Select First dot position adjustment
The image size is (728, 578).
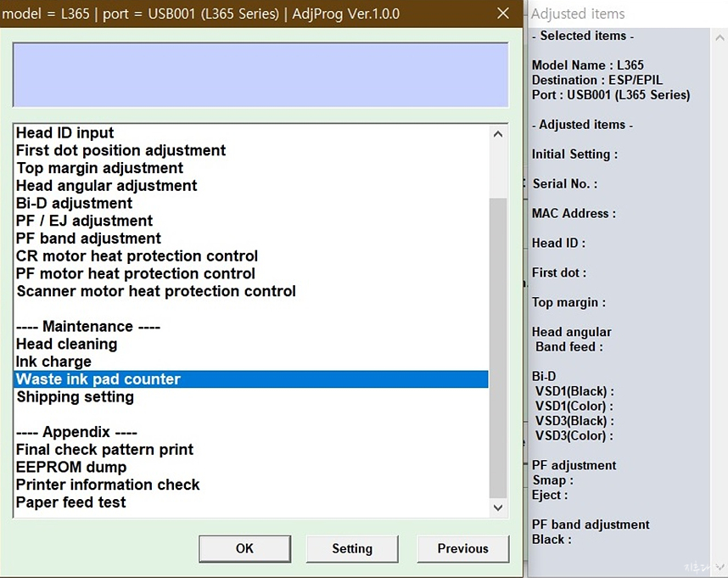click(120, 150)
